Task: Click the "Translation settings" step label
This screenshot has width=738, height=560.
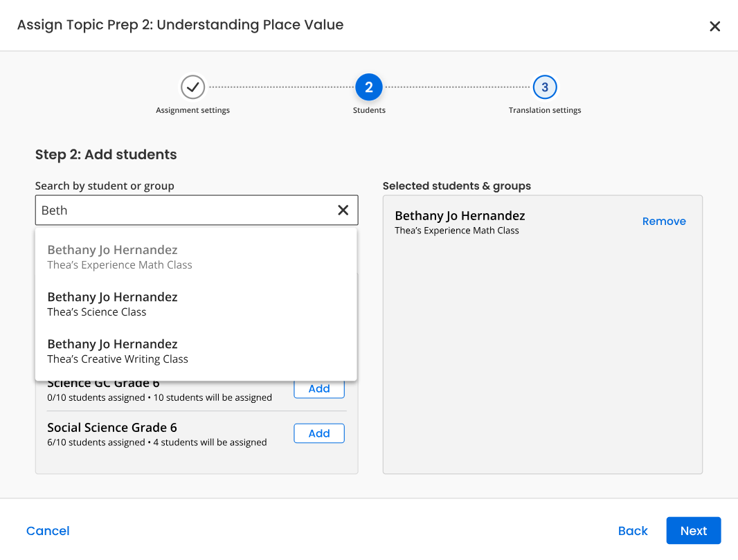Action: (x=545, y=110)
